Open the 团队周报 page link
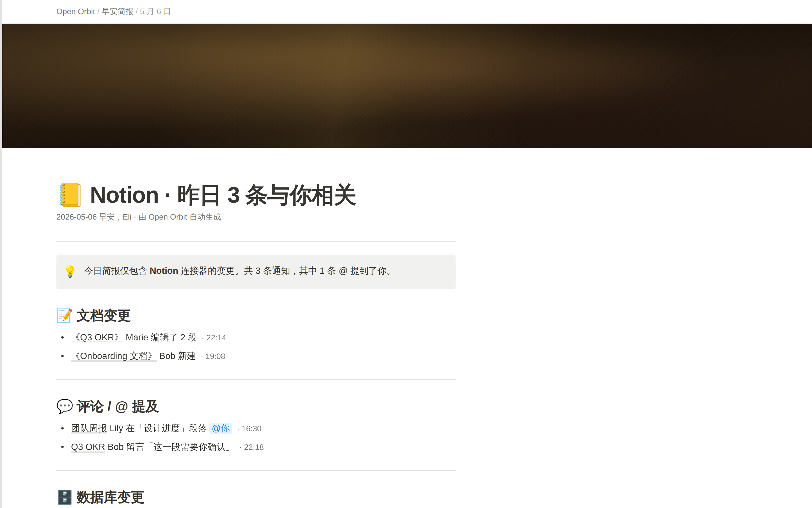 tap(89, 428)
